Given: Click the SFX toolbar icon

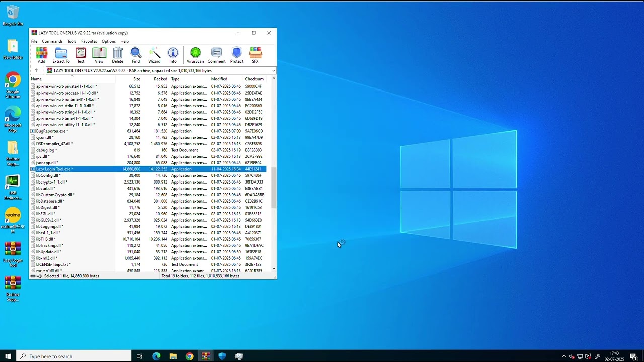Looking at the screenshot, I should pyautogui.click(x=255, y=55).
